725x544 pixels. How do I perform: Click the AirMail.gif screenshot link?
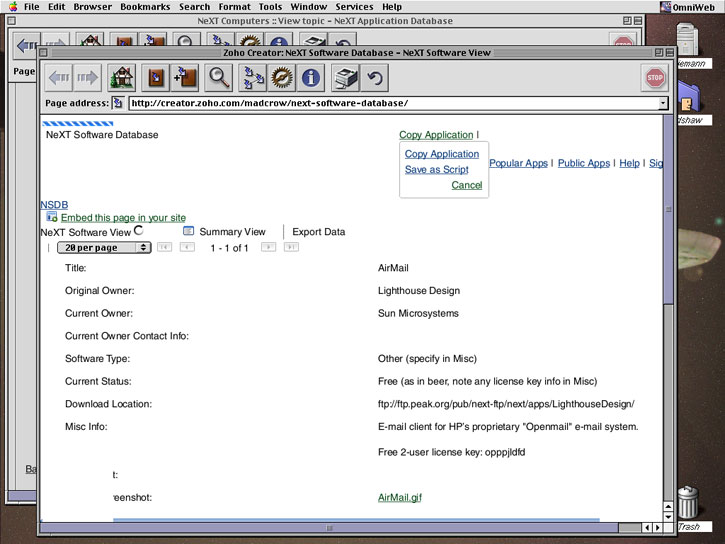click(399, 497)
